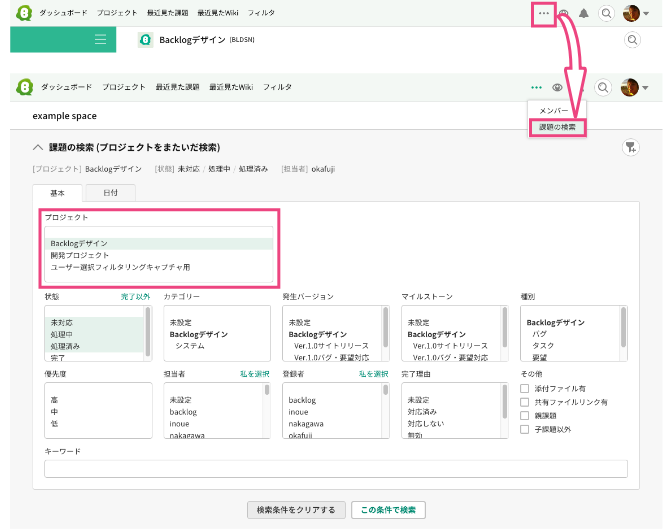Select 処理済み in the status list

[94, 346]
